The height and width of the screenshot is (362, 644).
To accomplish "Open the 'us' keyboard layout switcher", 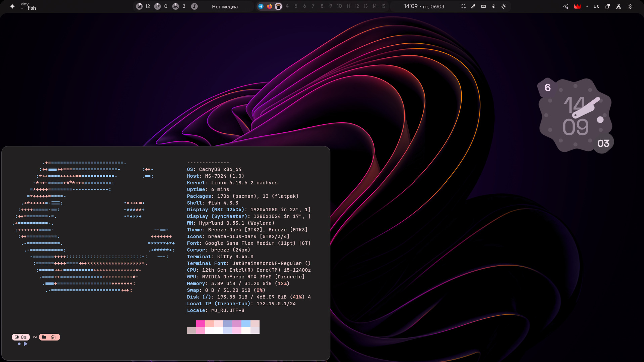I will [x=596, y=6].
